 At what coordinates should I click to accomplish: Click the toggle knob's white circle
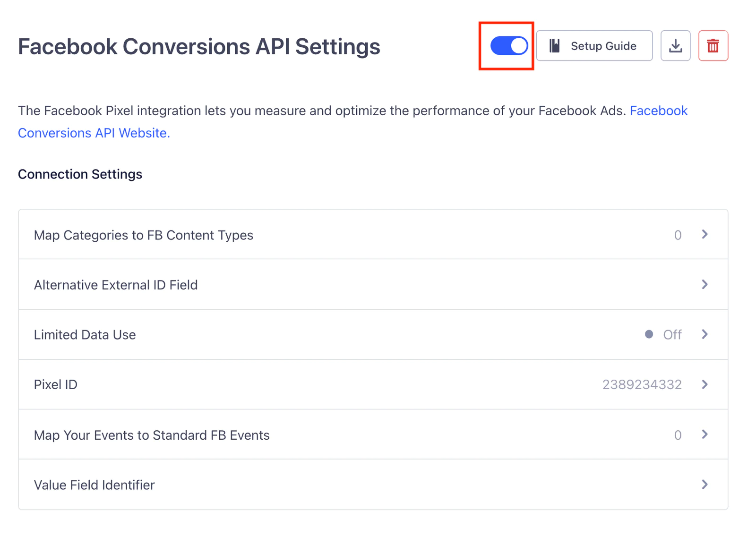click(x=519, y=46)
